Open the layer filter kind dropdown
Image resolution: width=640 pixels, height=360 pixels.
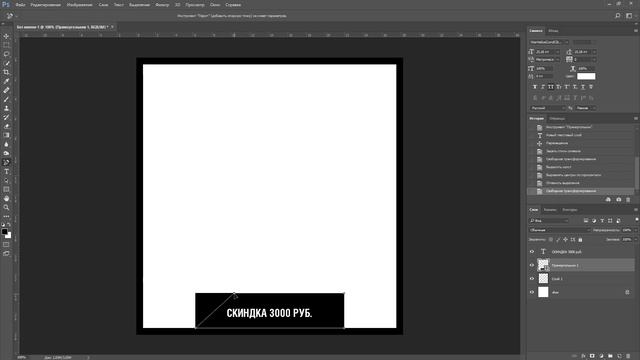pos(549,221)
